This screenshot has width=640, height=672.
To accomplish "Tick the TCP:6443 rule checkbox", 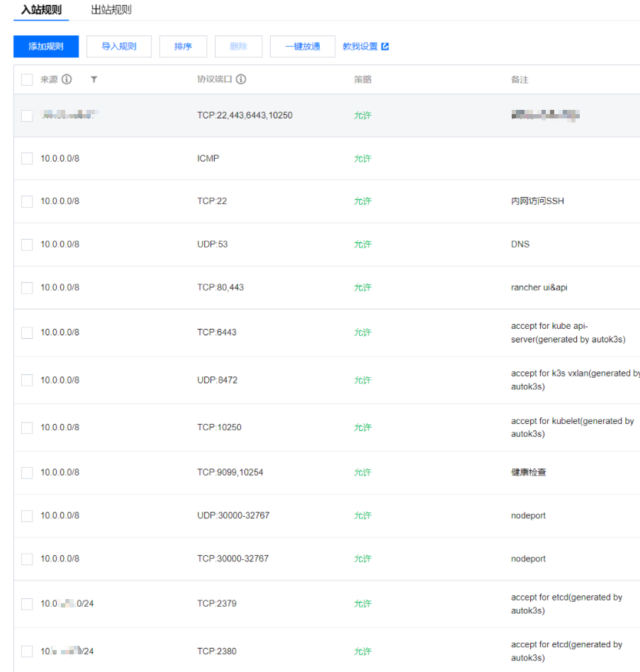I will click(x=27, y=332).
